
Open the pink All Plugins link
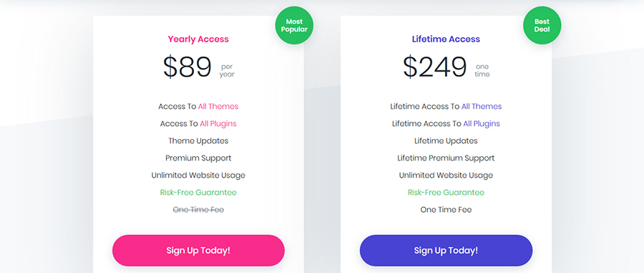pyautogui.click(x=218, y=124)
